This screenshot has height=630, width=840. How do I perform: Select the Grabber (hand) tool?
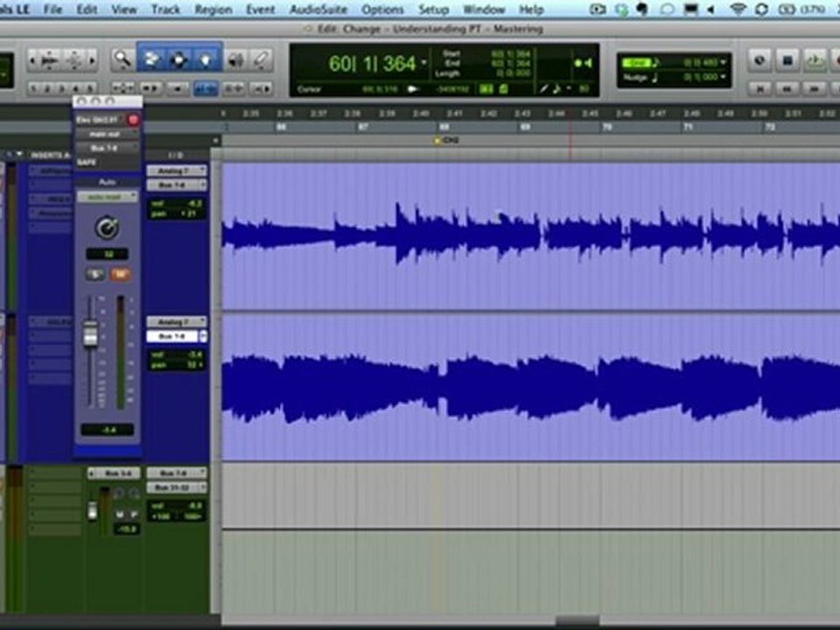tap(206, 59)
